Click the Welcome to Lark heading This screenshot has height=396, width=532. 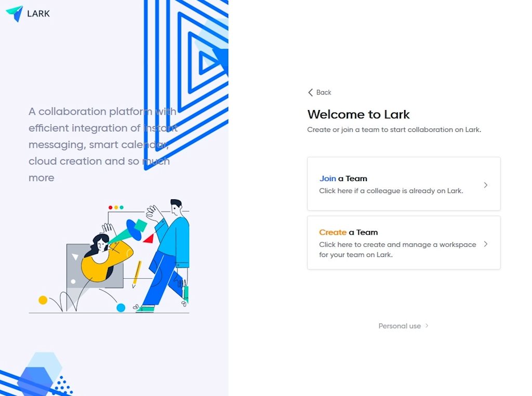[x=358, y=115]
